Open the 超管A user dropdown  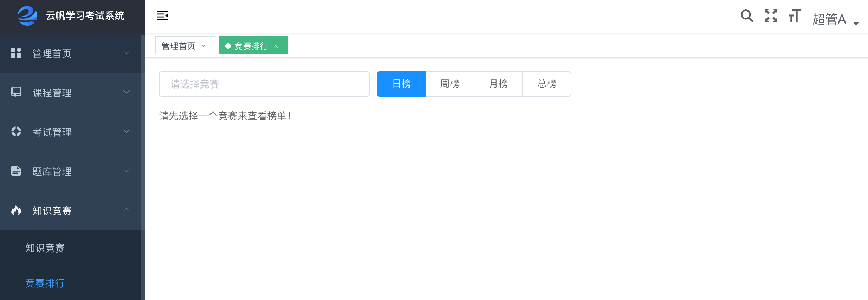click(x=835, y=19)
